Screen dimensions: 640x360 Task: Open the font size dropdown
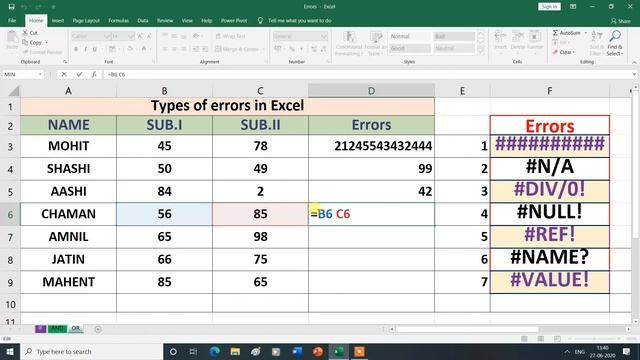tap(131, 36)
